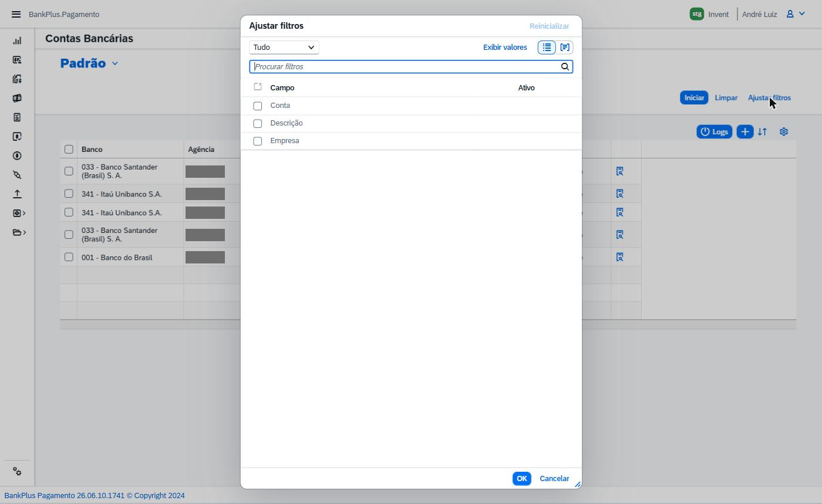Click the Iniciar button

point(694,98)
